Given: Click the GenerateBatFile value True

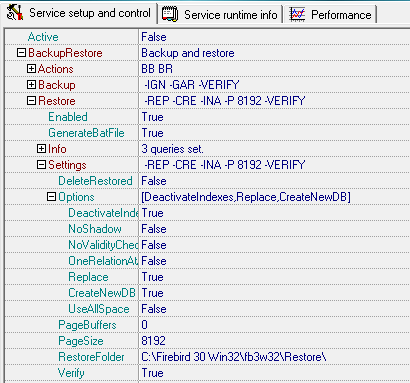Looking at the screenshot, I should [152, 133].
